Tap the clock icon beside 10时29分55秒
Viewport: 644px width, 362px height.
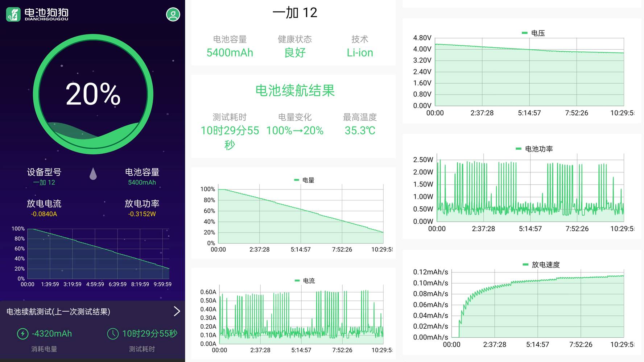[113, 334]
